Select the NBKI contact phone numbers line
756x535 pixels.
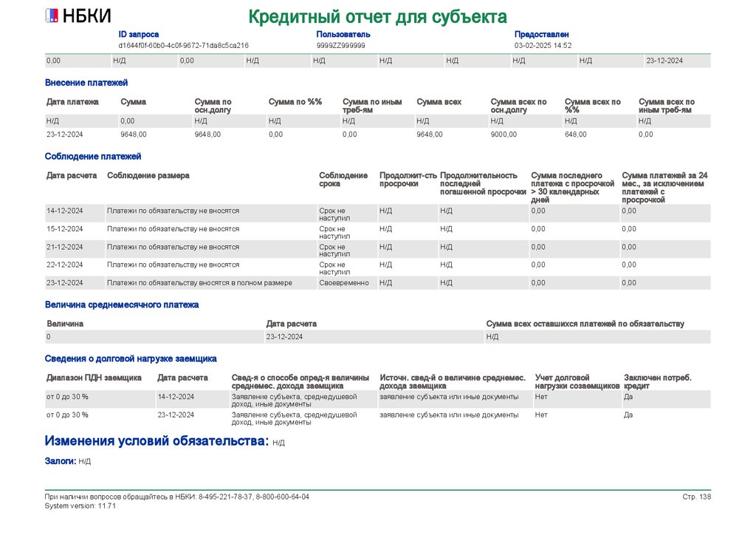[x=177, y=497]
